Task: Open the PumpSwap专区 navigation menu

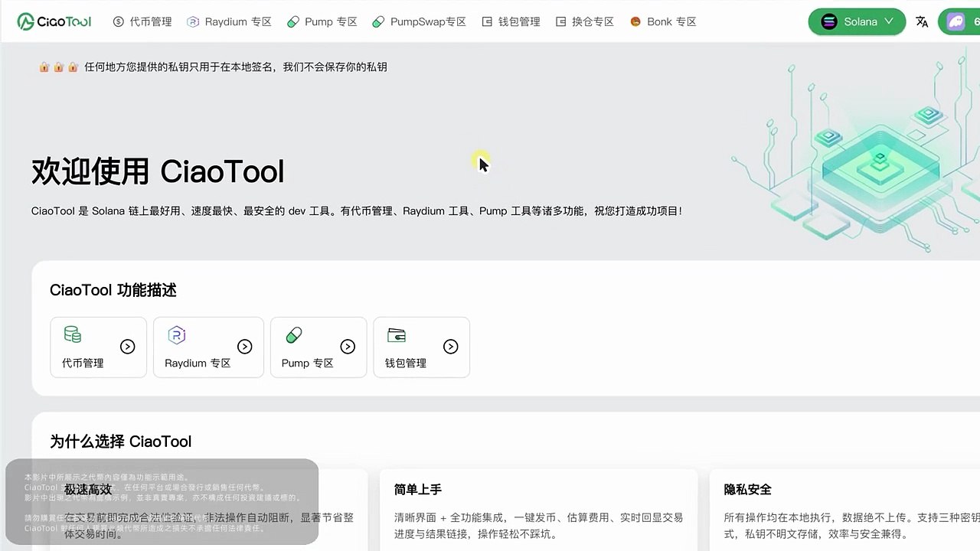Action: tap(419, 22)
